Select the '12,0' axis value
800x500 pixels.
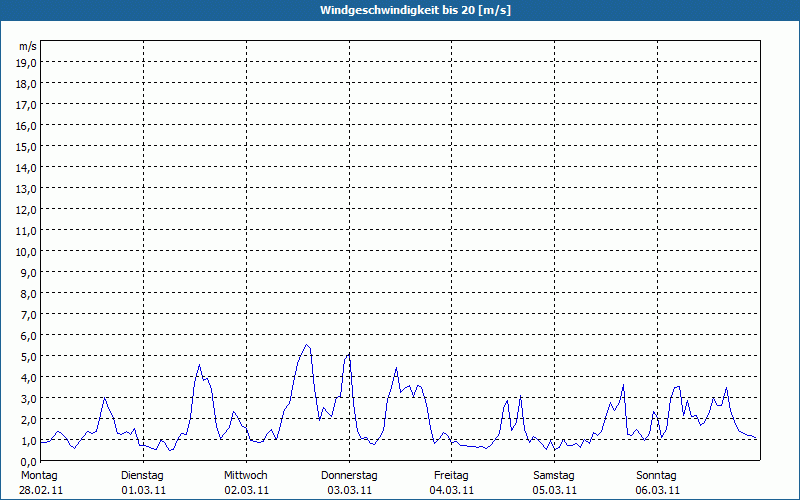click(27, 210)
